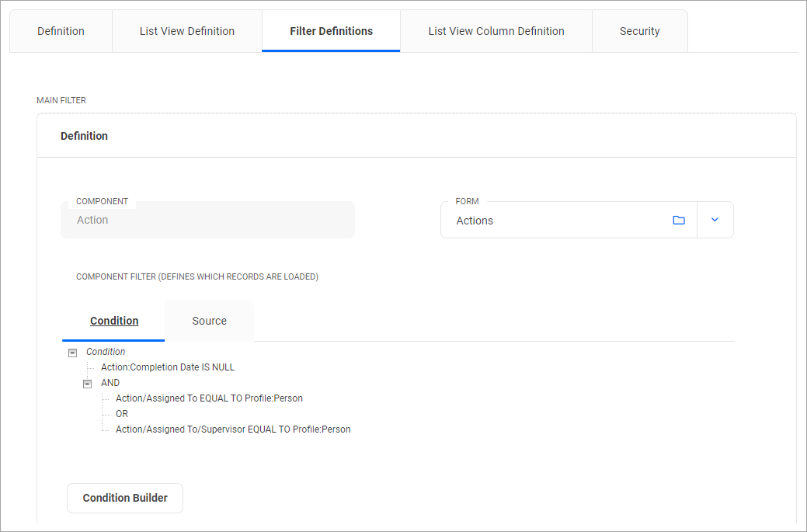Collapse the root Condition tree node
807x532 pixels.
coord(72,353)
